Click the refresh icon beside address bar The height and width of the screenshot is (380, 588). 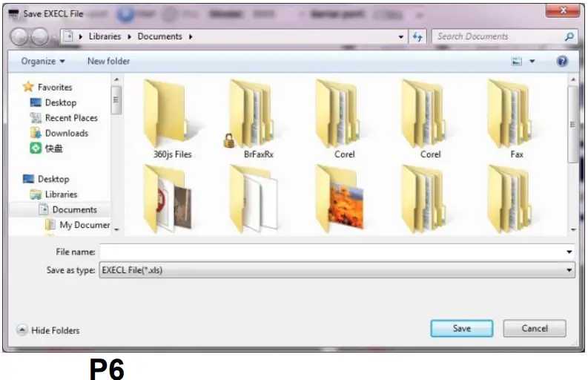pos(417,37)
